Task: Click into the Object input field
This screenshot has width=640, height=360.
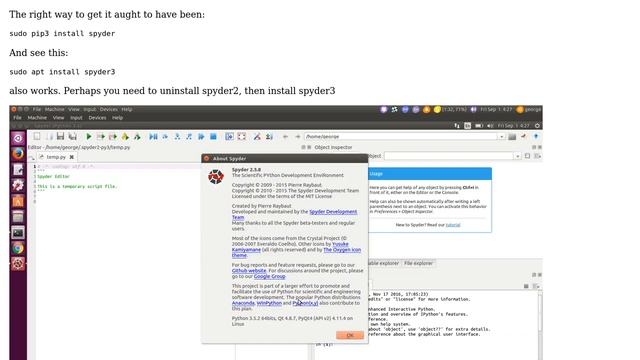Action: [449, 156]
